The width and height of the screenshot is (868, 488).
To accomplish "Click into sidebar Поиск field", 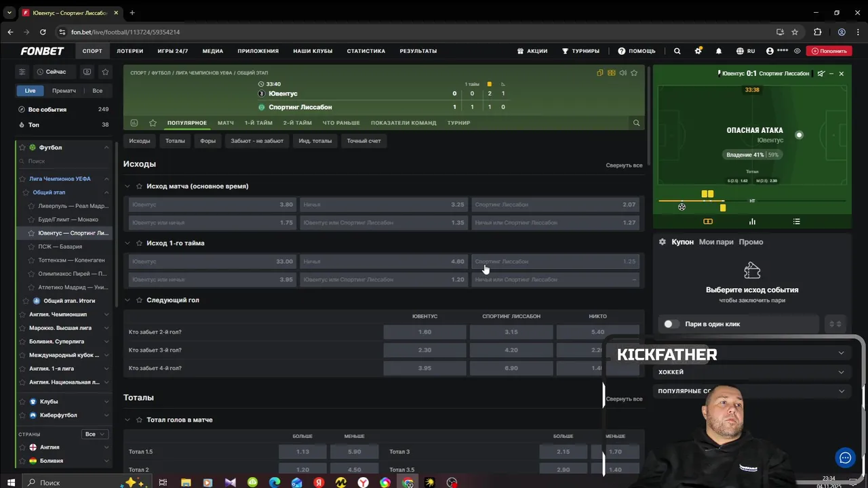I will pyautogui.click(x=64, y=161).
